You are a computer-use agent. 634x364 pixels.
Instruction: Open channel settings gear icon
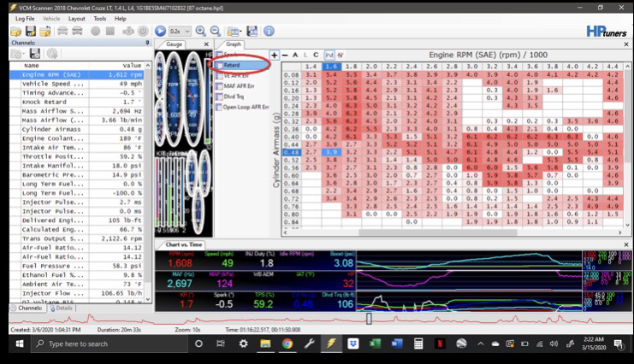pos(52,53)
